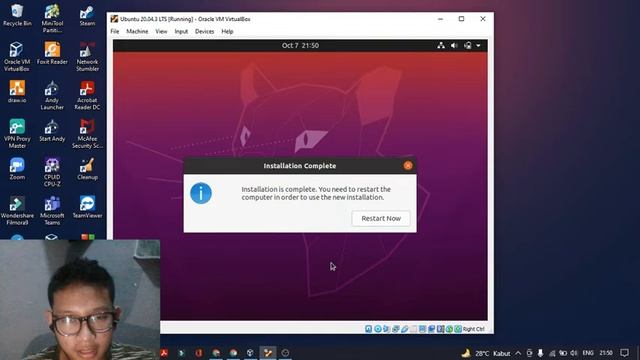
Task: Click the Restart Now button
Action: (x=381, y=218)
